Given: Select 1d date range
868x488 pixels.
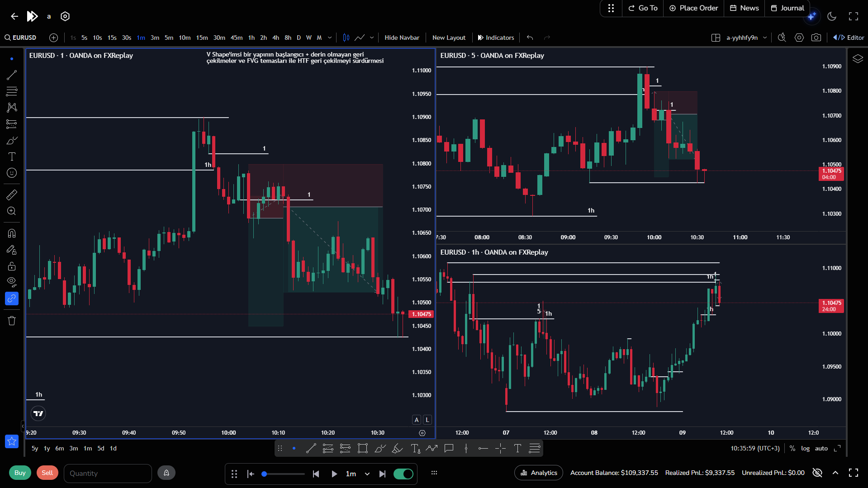Looking at the screenshot, I should pos(113,448).
